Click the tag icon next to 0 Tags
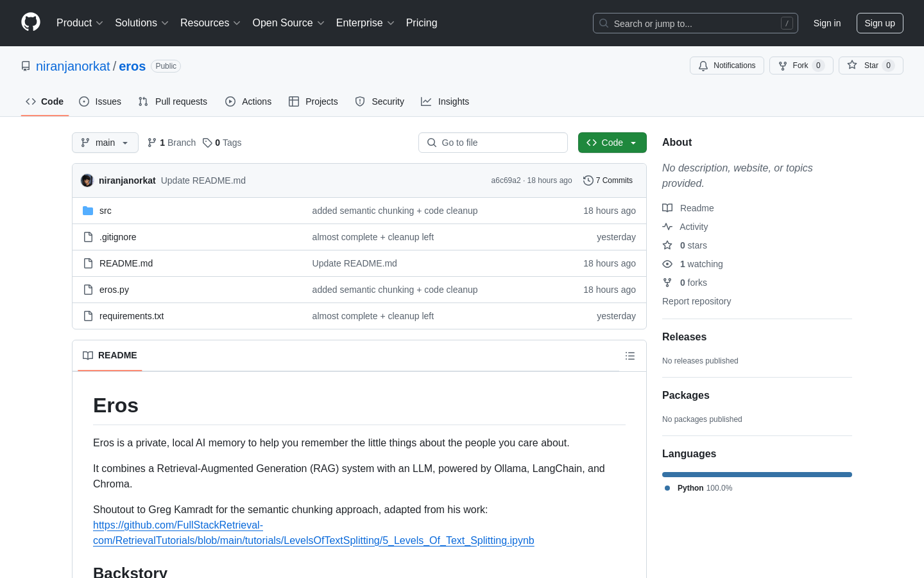The width and height of the screenshot is (924, 578). (x=207, y=143)
